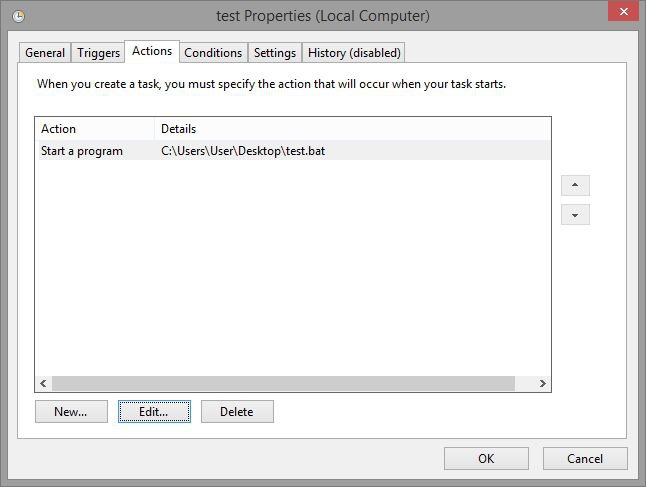Delete the selected action
This screenshot has height=487, width=646.
click(237, 411)
